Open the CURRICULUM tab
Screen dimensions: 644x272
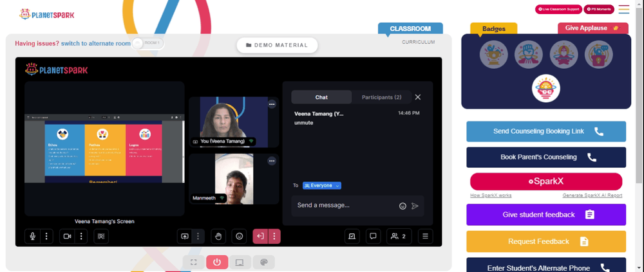(418, 42)
